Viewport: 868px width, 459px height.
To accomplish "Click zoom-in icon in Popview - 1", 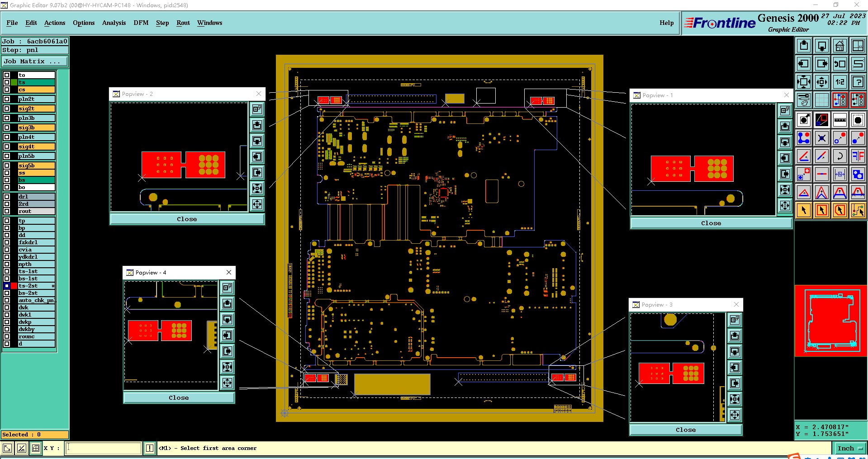I will coord(785,189).
